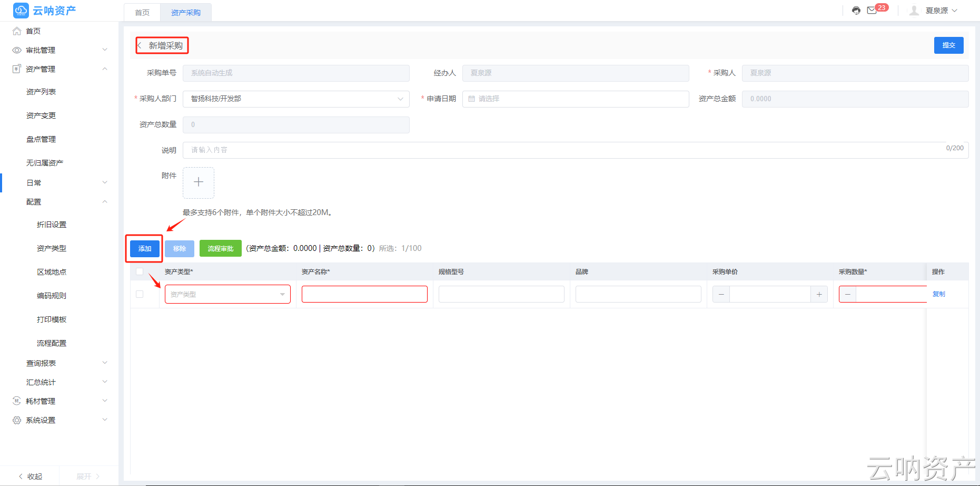Open 资产类型 in the sidebar
Viewport: 980px width, 486px height.
point(52,248)
